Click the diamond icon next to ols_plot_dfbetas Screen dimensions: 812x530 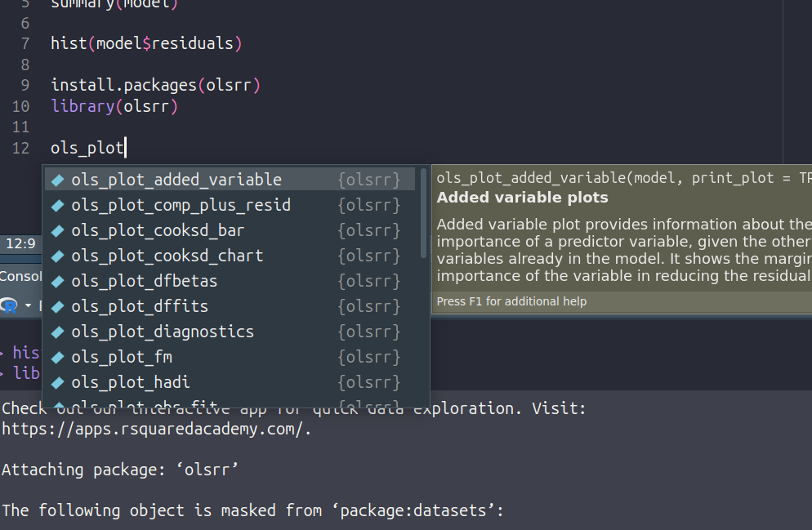(58, 281)
